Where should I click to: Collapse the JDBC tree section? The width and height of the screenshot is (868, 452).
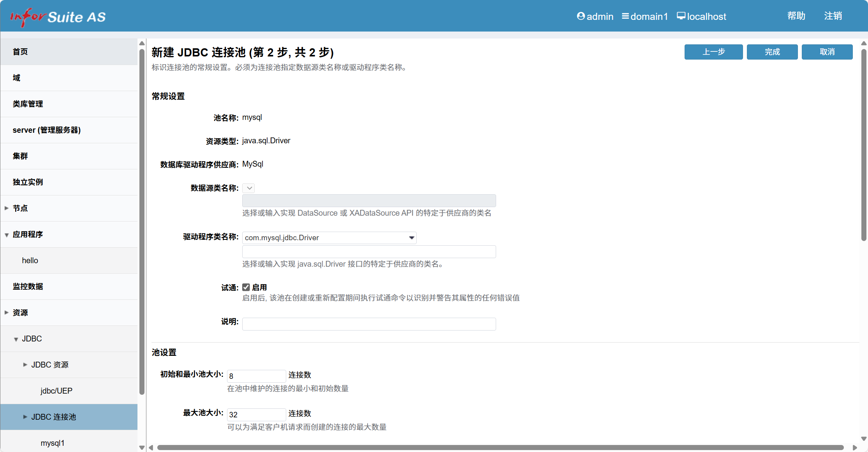coord(16,339)
